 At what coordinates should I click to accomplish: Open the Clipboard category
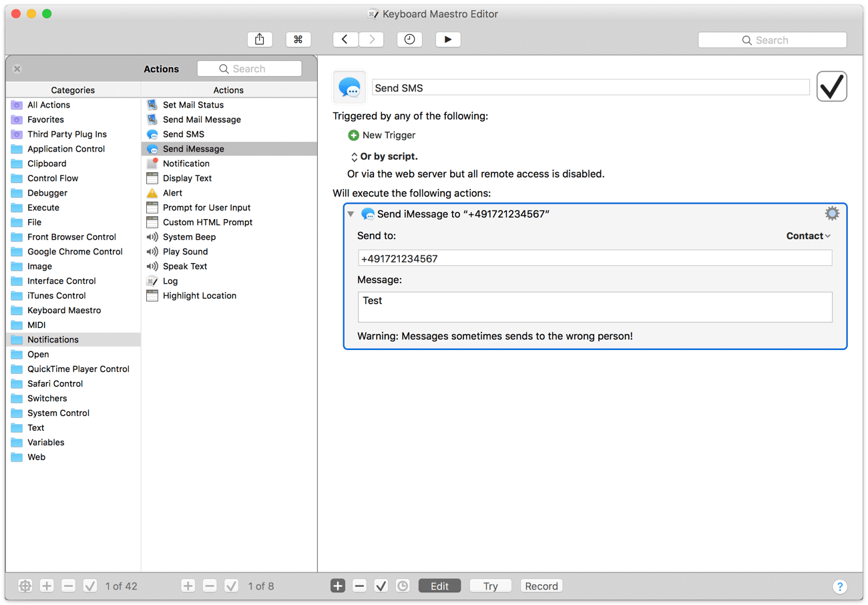73,164
